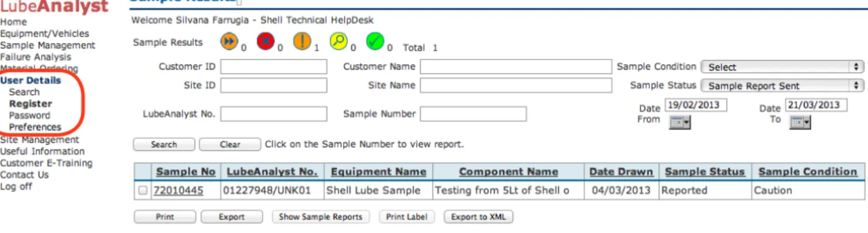This screenshot has width=868, height=233.
Task: Click the Clear button
Action: pyautogui.click(x=230, y=144)
